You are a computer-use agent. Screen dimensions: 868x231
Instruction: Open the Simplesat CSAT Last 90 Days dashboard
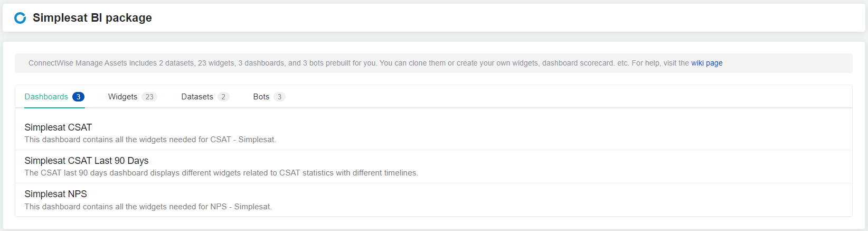pos(87,161)
